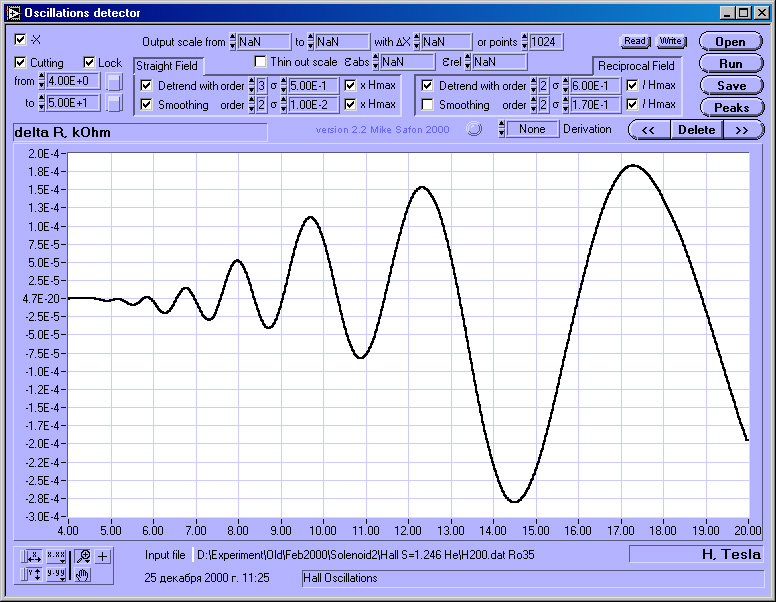This screenshot has width=776, height=602.
Task: Click the H, Tesla axis label field
Action: click(x=695, y=554)
